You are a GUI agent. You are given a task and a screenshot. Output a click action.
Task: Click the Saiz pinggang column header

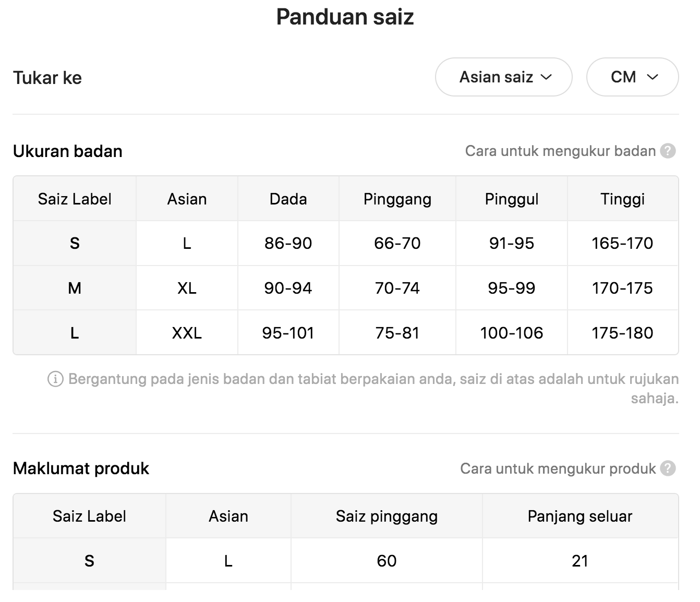[x=387, y=516]
